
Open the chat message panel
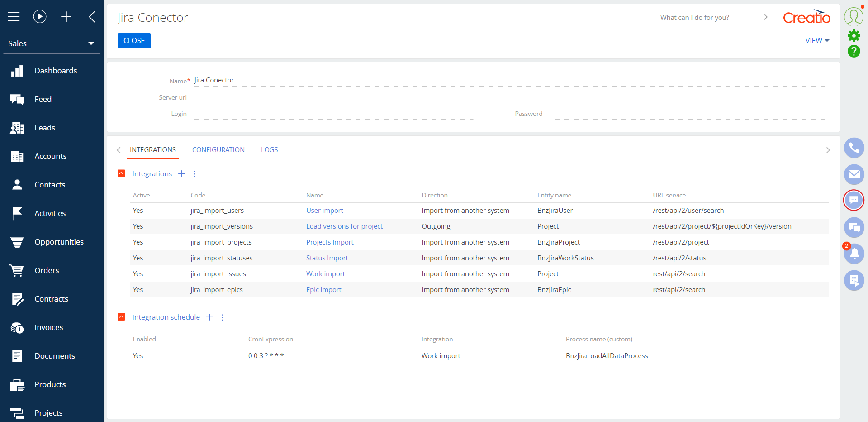click(854, 200)
